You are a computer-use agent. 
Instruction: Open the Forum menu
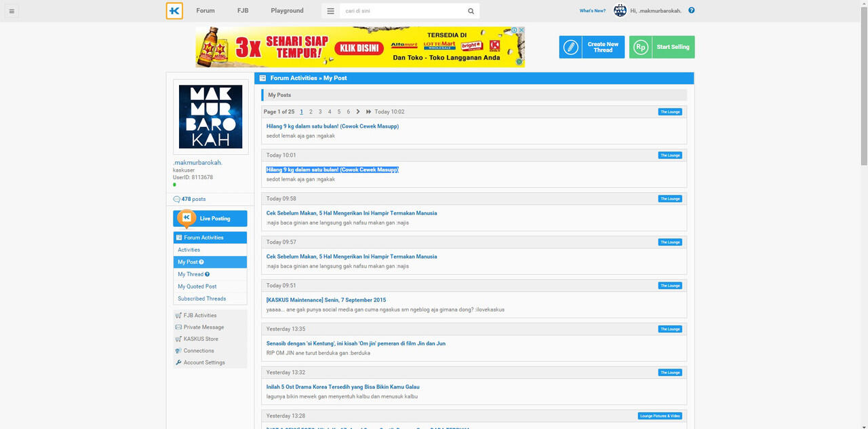[x=205, y=11]
